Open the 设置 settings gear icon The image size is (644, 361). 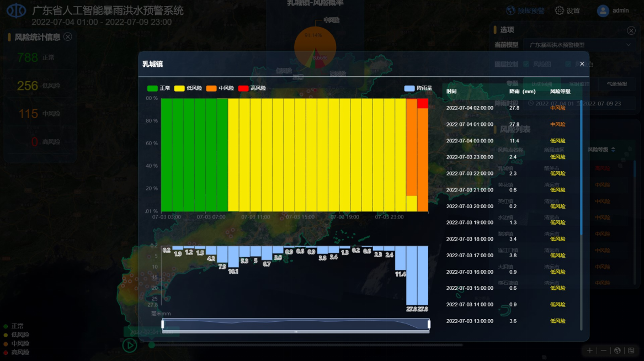[x=560, y=10]
